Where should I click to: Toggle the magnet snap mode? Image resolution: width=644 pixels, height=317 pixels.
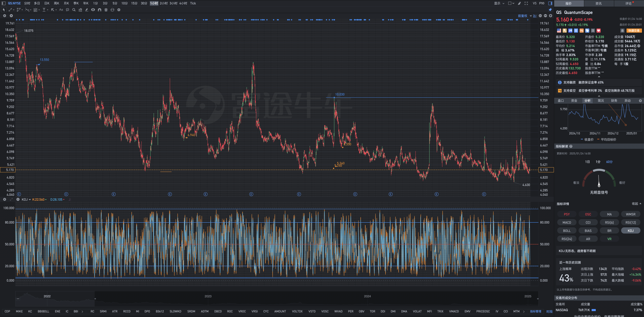[x=100, y=10]
